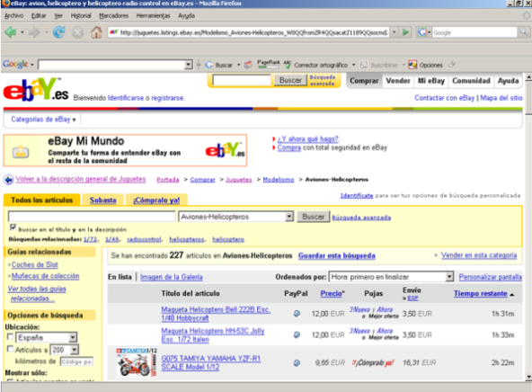
Task: Select the Todos los artículos tab
Action: click(x=41, y=200)
